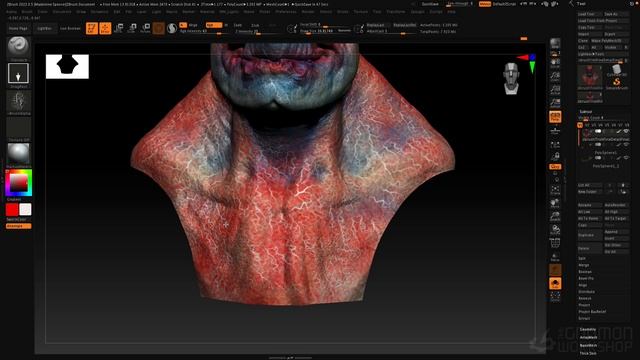Toggle the orange Rgb paint mode button

213,25
